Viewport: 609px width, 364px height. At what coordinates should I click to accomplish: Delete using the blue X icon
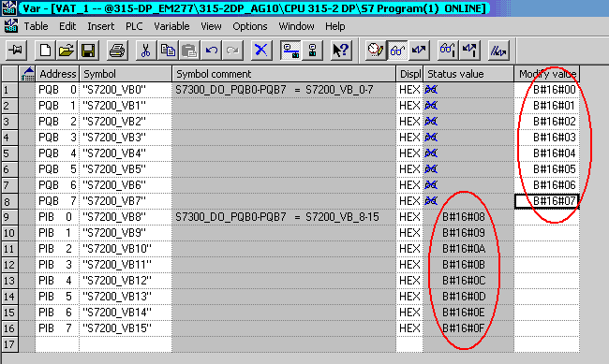tap(260, 51)
